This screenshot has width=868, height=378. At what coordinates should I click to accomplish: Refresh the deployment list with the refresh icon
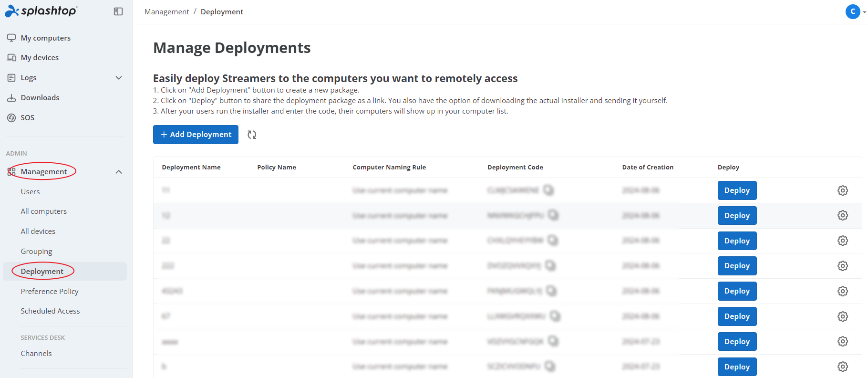click(252, 135)
